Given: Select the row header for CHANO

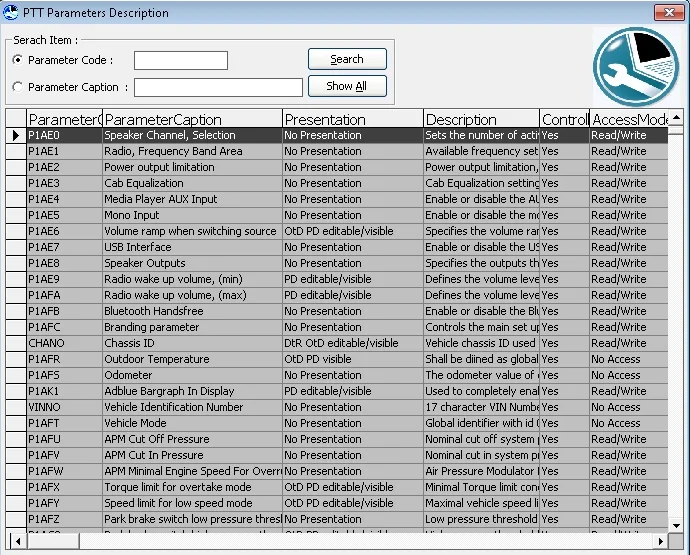Looking at the screenshot, I should 16,343.
